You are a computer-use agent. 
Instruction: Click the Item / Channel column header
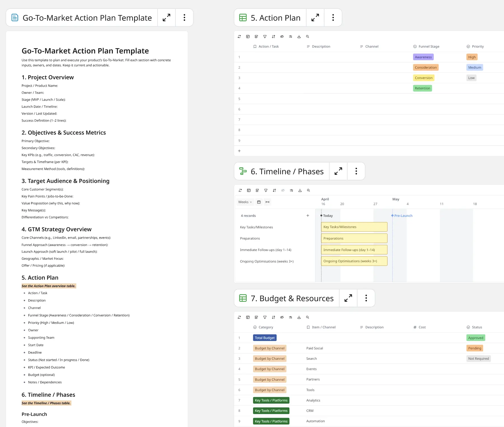pyautogui.click(x=323, y=327)
